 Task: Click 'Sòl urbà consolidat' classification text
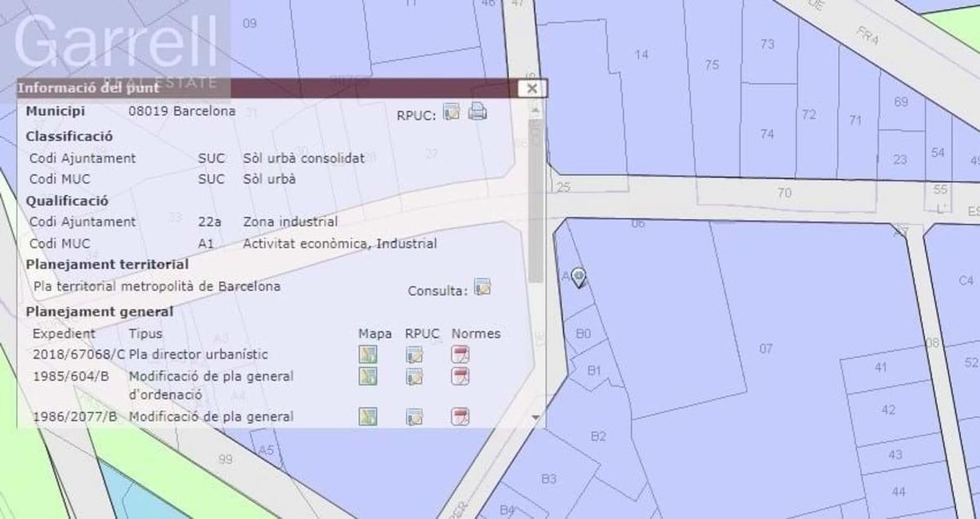click(x=304, y=158)
